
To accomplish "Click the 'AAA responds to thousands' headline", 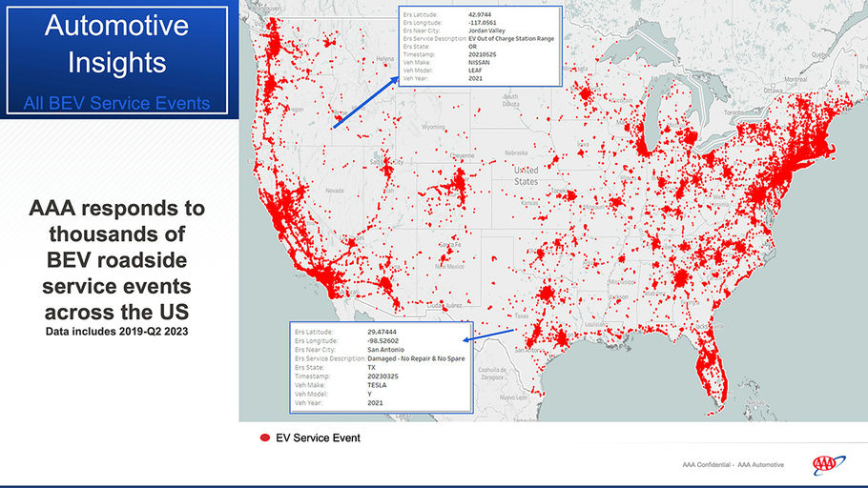I will 116,260.
